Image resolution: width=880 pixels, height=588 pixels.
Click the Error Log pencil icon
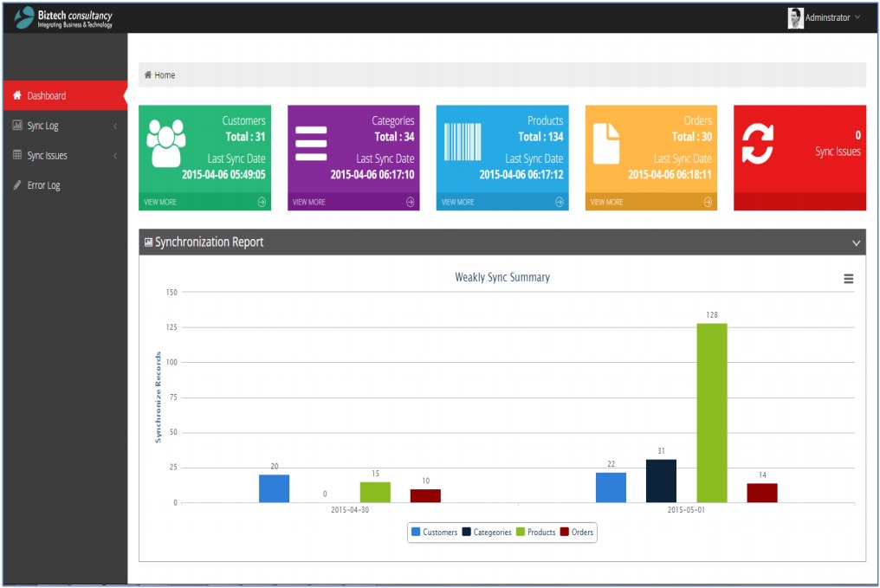(17, 184)
